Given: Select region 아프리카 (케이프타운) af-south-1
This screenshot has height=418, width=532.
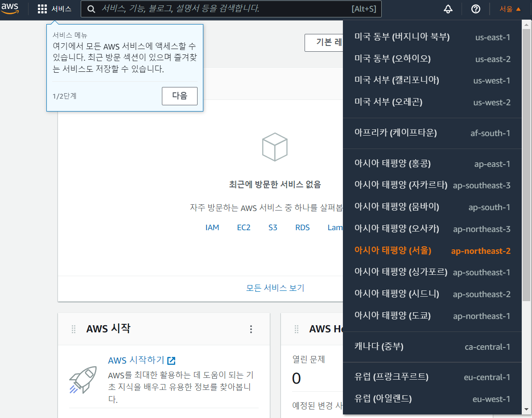Looking at the screenshot, I should point(432,133).
